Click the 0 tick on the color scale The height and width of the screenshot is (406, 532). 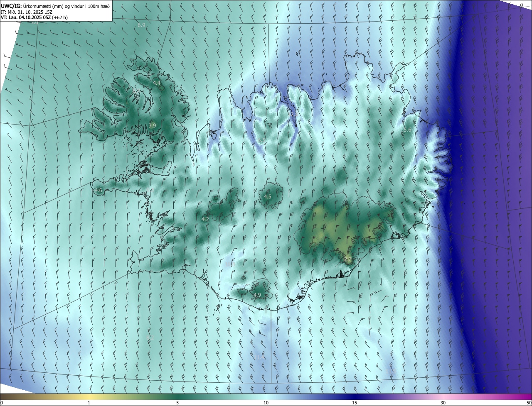coord(1,403)
